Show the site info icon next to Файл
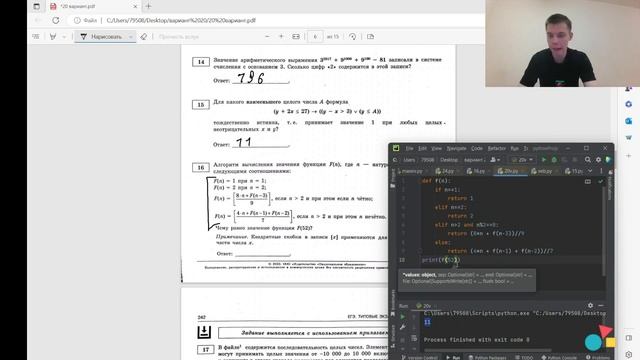 pyautogui.click(x=77, y=20)
